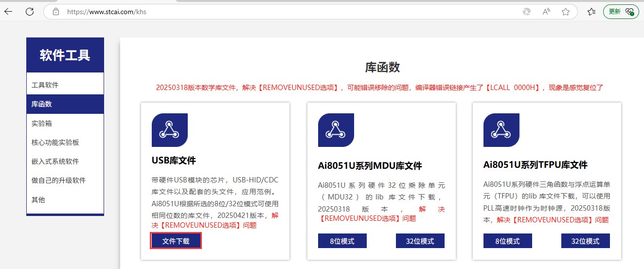Click the Ai8051U系列MDU库文件 title
The image size is (644, 269).
370,166
